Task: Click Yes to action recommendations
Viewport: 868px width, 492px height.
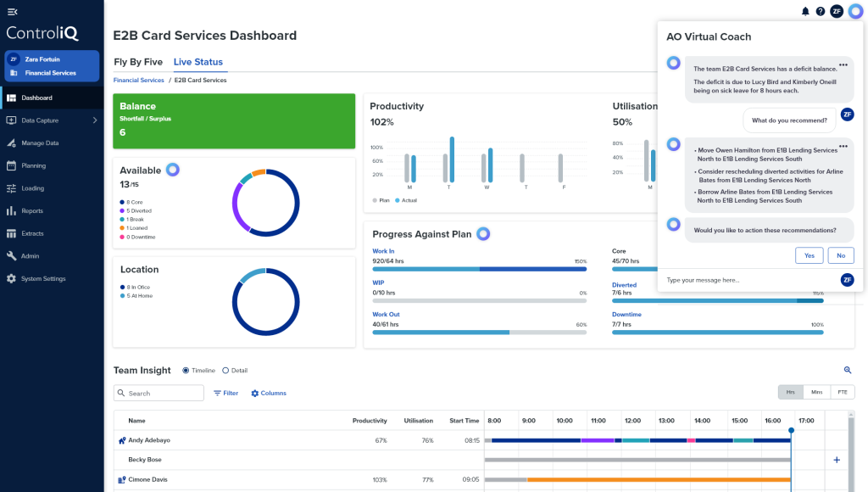Action: coord(810,255)
